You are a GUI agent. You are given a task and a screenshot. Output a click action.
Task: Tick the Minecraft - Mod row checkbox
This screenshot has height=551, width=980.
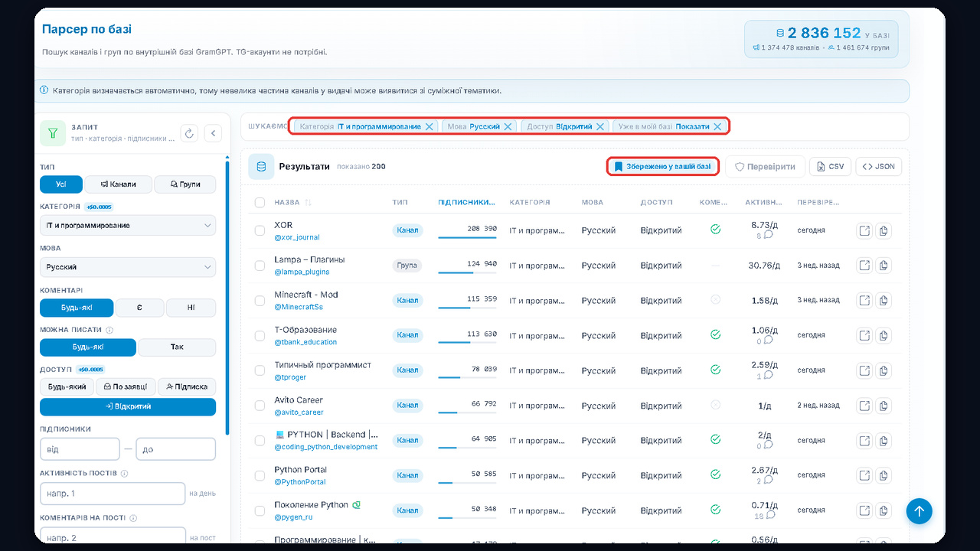tap(260, 301)
